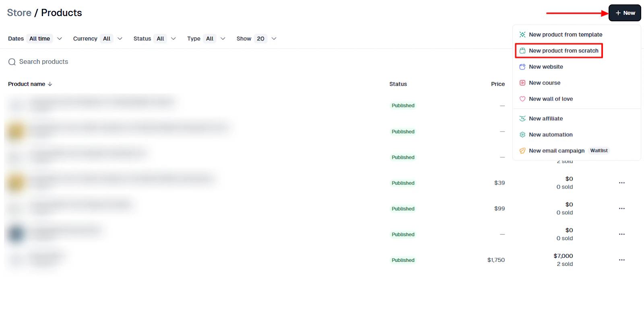
Task: Click the Products breadcrumb title
Action: click(62, 13)
